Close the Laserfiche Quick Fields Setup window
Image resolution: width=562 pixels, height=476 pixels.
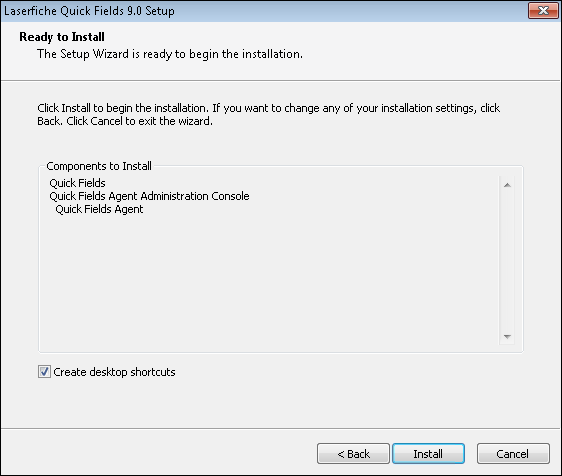[x=543, y=10]
